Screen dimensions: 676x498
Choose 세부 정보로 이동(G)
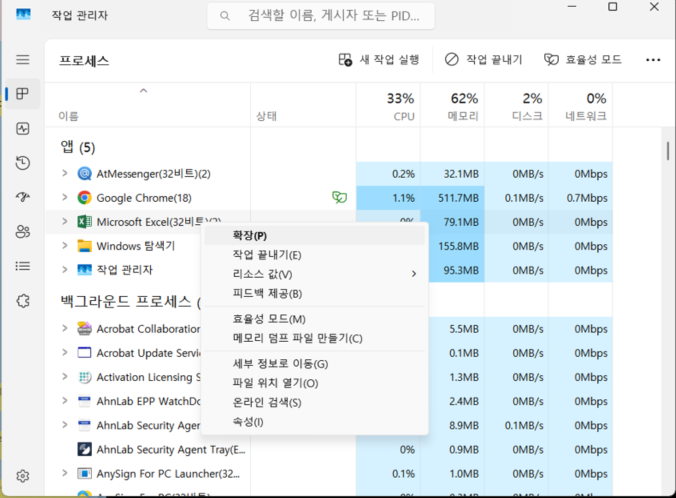click(314, 364)
